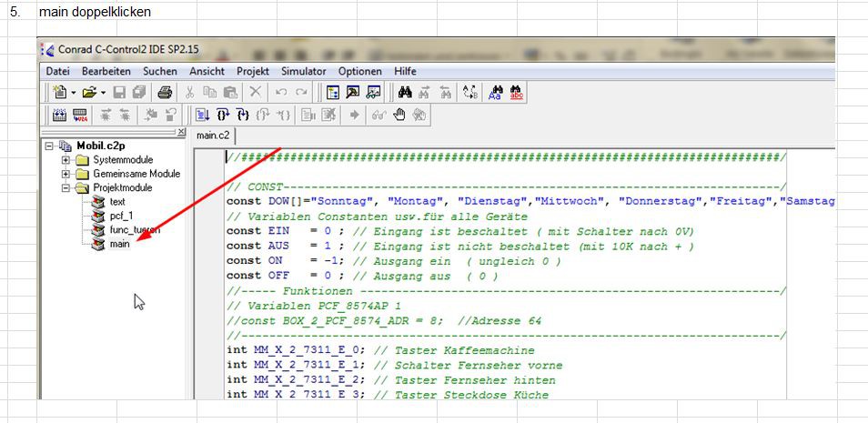Open the Simulator menu
This screenshot has width=868, height=423.
point(303,72)
